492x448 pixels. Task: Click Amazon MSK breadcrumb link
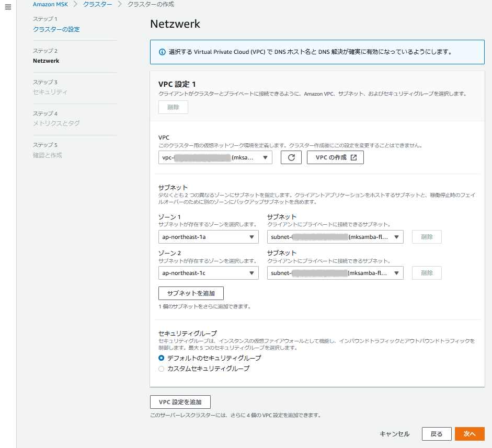(x=50, y=4)
